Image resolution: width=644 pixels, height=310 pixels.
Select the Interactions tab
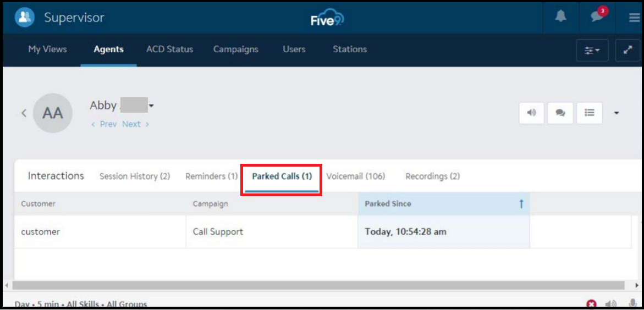[x=56, y=176]
